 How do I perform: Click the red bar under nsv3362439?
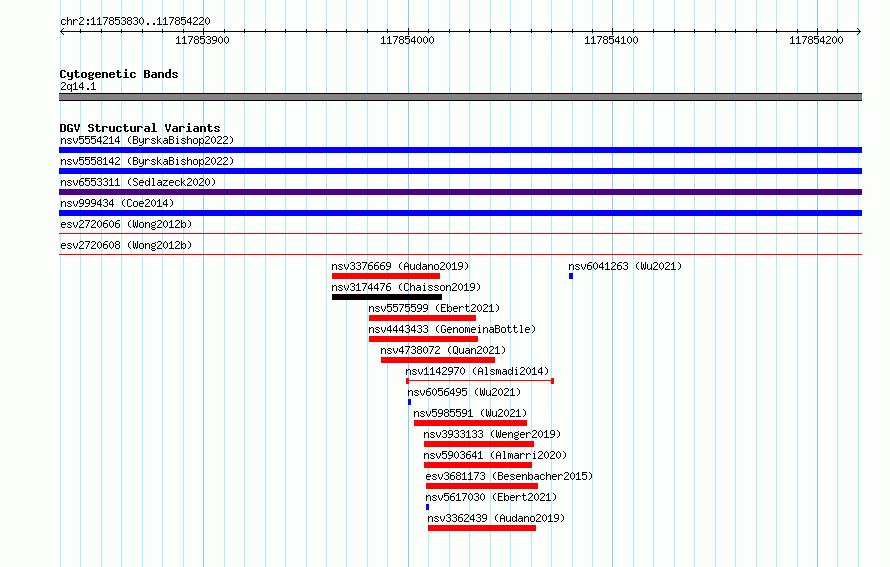(482, 528)
